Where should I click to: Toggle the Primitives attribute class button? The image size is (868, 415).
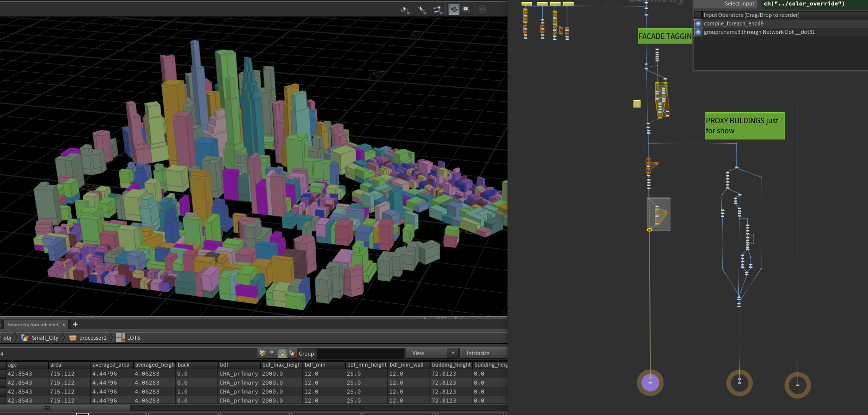[282, 353]
